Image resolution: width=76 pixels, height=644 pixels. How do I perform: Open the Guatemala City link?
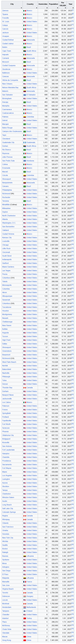[x=8, y=142]
